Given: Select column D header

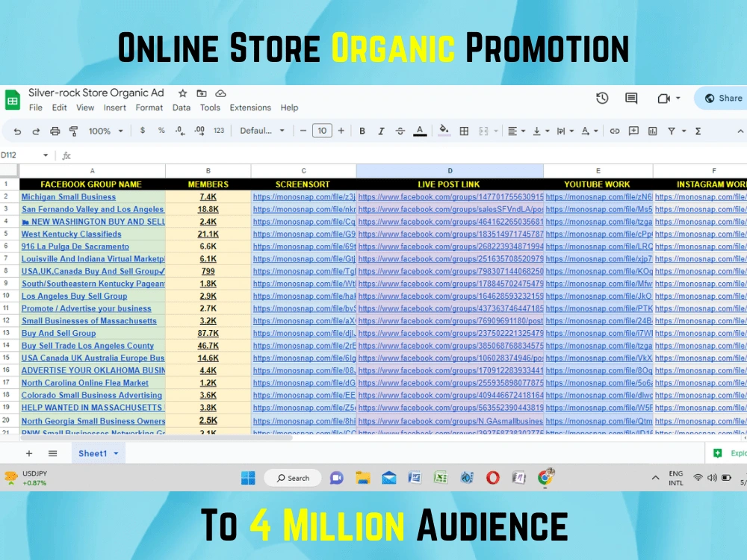Looking at the screenshot, I should pos(450,170).
